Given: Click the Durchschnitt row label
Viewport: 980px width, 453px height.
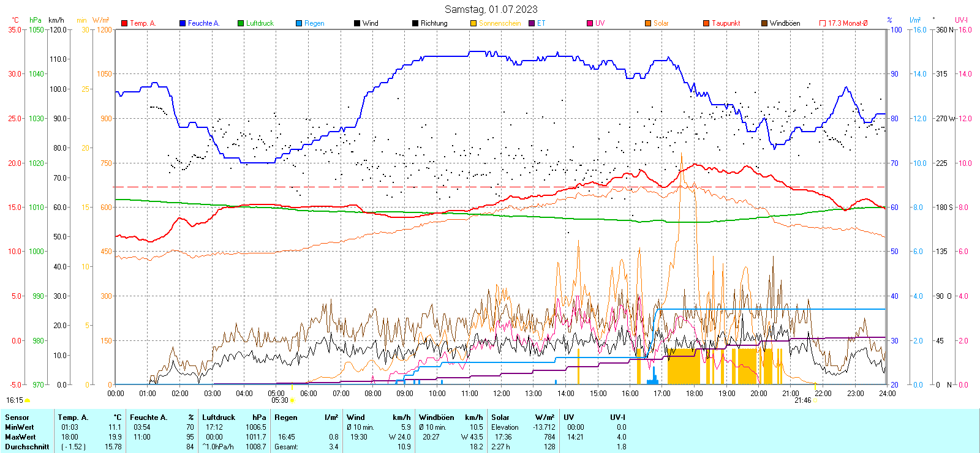Looking at the screenshot, I should (27, 447).
